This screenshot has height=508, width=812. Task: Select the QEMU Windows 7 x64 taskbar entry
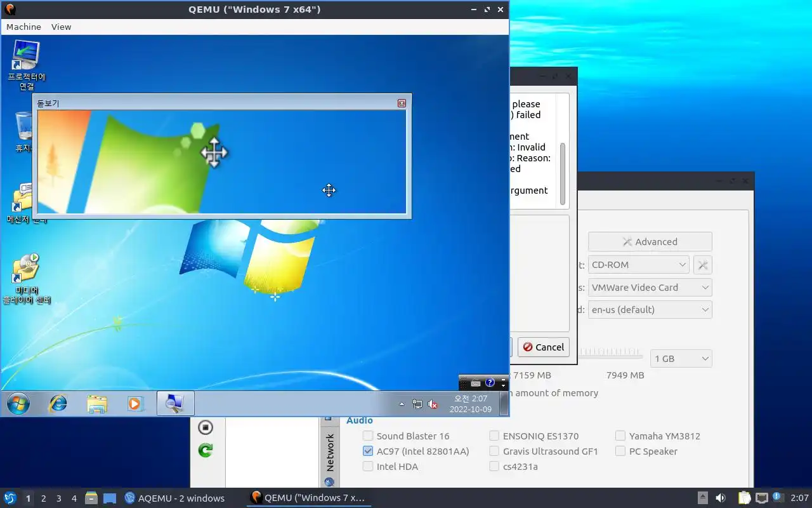point(308,498)
